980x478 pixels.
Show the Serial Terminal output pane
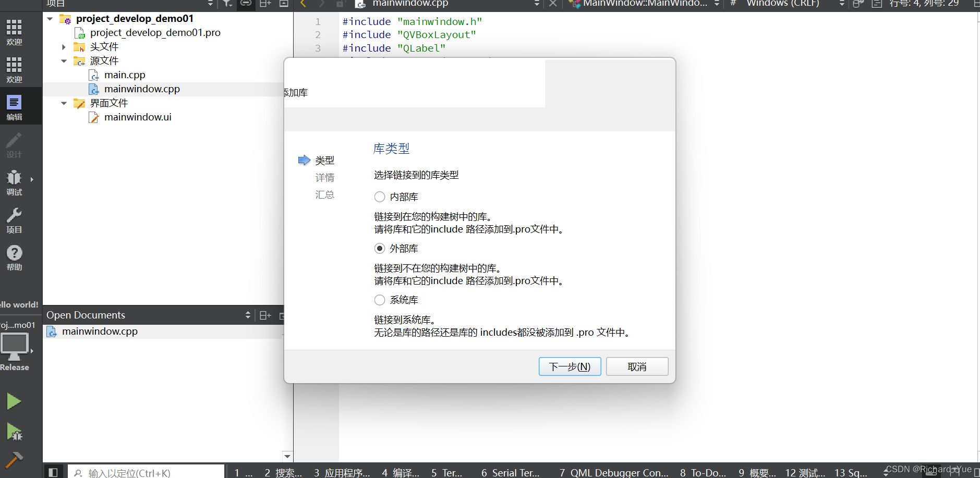click(511, 472)
